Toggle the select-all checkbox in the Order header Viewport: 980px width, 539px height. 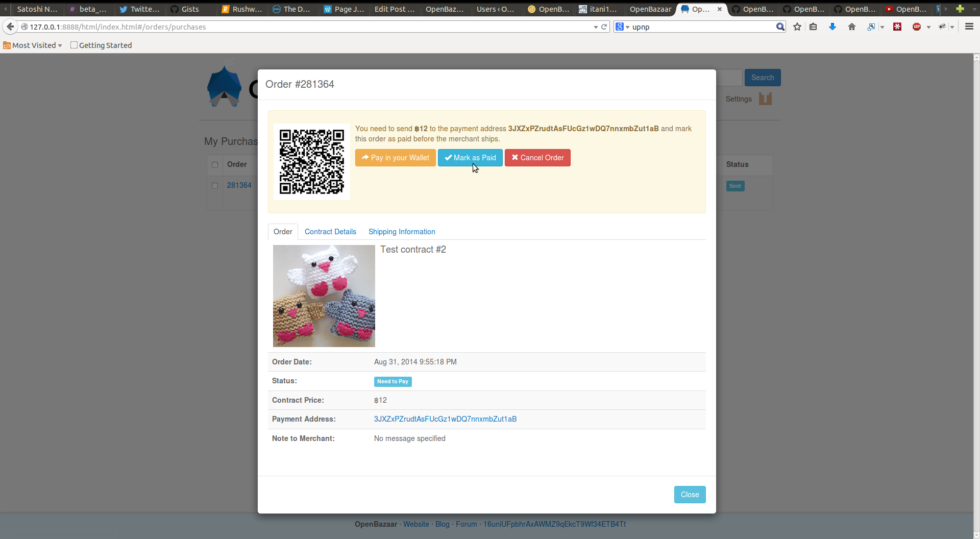pos(215,165)
